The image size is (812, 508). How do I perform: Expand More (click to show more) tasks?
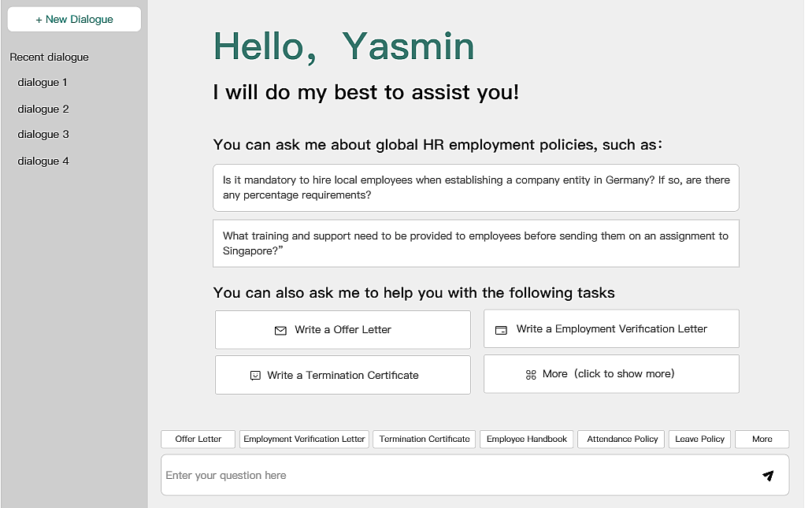click(611, 374)
